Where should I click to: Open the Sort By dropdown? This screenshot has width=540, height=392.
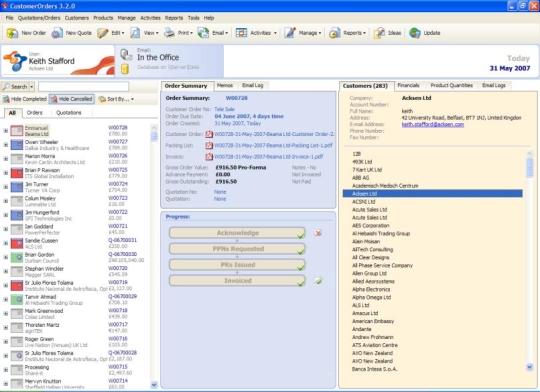(x=116, y=99)
